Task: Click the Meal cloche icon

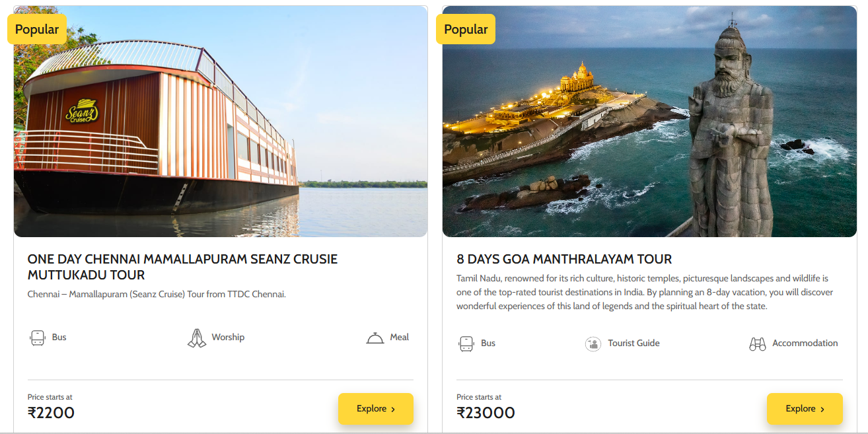Action: tap(375, 338)
